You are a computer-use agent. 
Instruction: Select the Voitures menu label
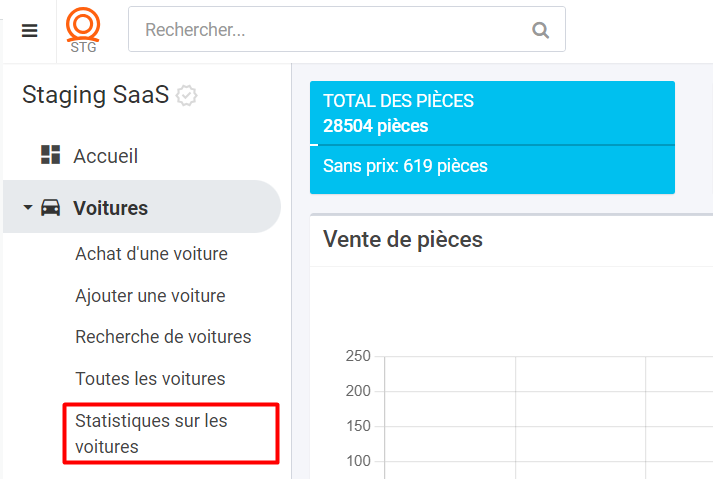coord(110,208)
